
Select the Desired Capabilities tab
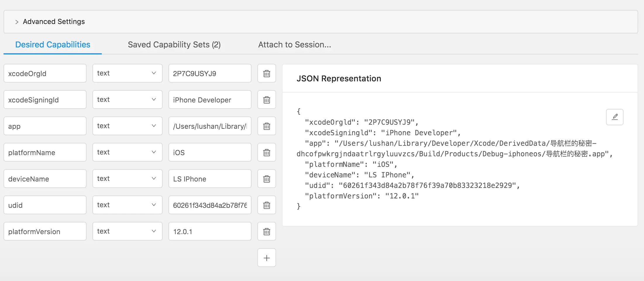click(x=53, y=45)
